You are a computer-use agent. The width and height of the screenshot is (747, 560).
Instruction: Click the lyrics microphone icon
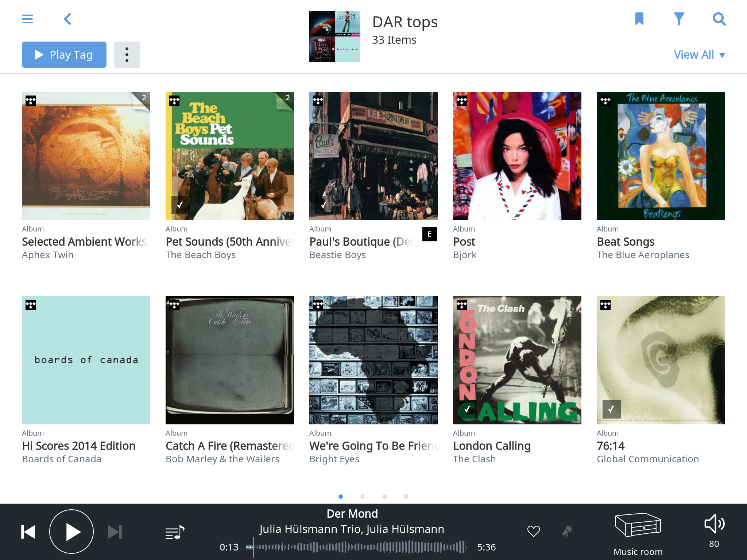[567, 531]
